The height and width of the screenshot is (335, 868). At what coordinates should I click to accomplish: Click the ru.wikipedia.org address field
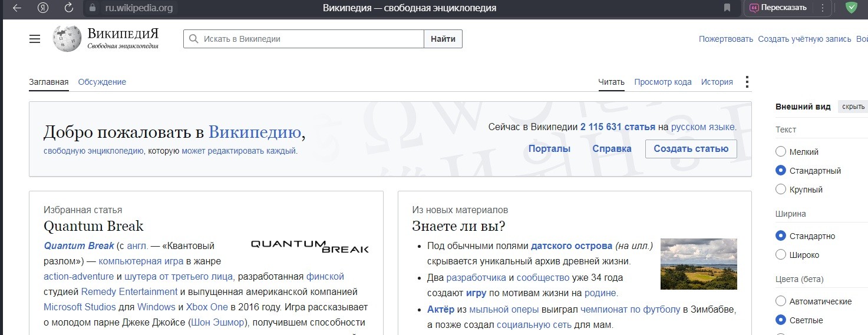tap(139, 8)
